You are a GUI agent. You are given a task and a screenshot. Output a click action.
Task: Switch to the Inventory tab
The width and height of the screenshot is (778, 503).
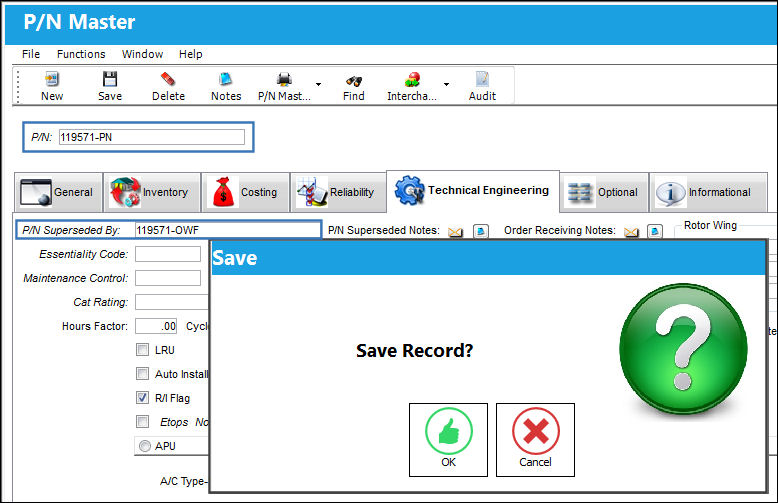coord(152,192)
